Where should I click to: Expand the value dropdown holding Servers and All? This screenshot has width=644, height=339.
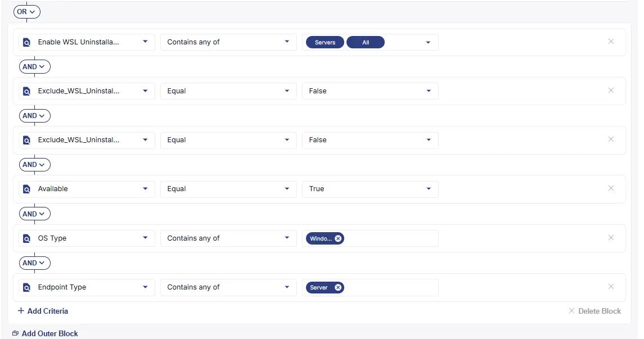click(x=428, y=42)
